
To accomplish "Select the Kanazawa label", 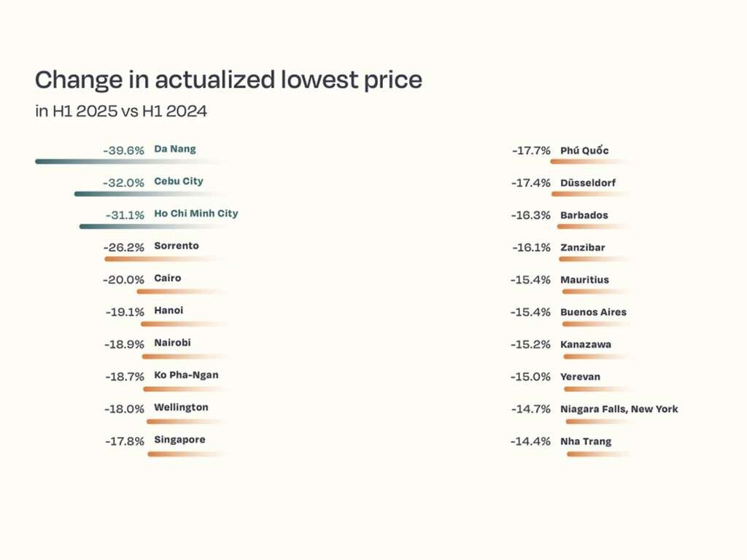I will (586, 345).
